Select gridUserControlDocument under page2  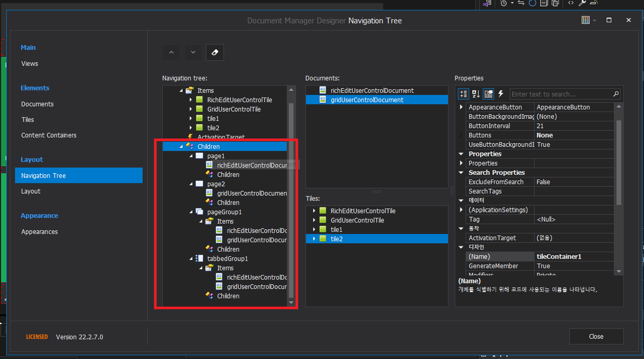point(252,193)
